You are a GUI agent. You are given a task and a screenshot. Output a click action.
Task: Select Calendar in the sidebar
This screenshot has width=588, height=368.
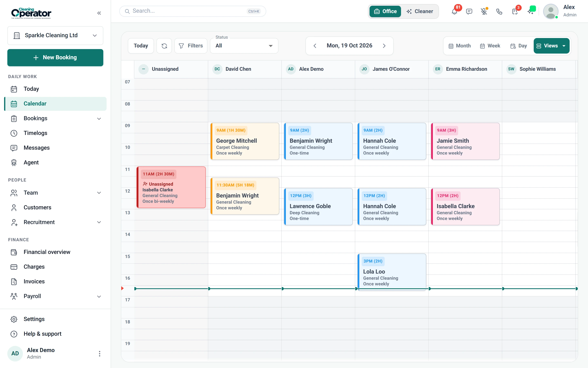(x=55, y=104)
